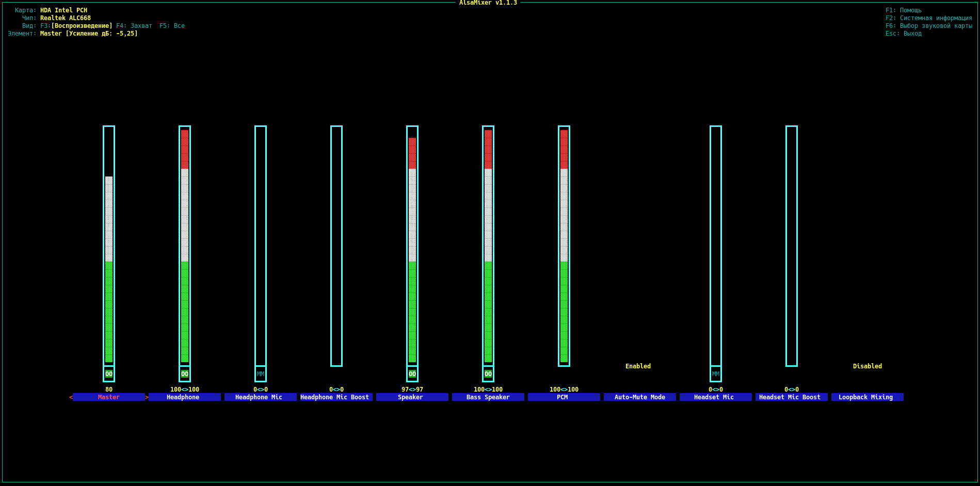This screenshot has width=980, height=486.
Task: Adjust the Headset Mic volume bar
Action: pyautogui.click(x=716, y=246)
